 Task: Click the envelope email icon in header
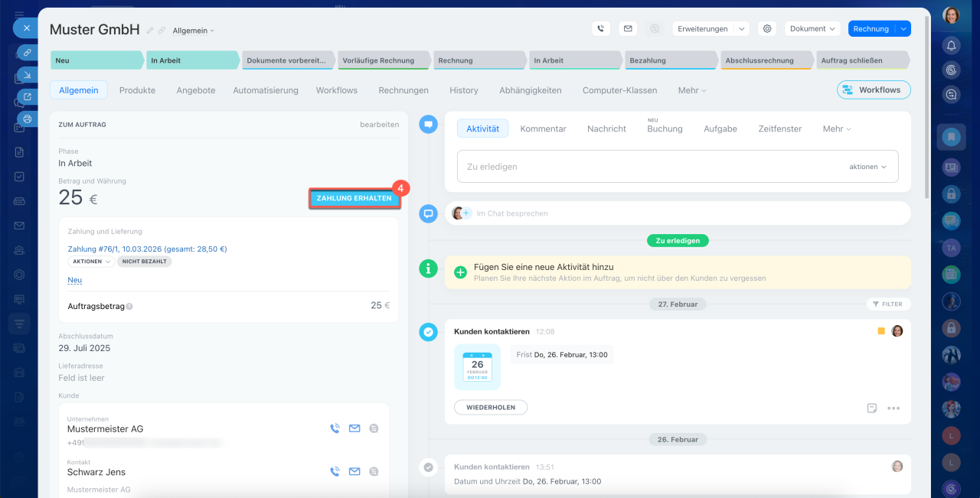coord(628,29)
